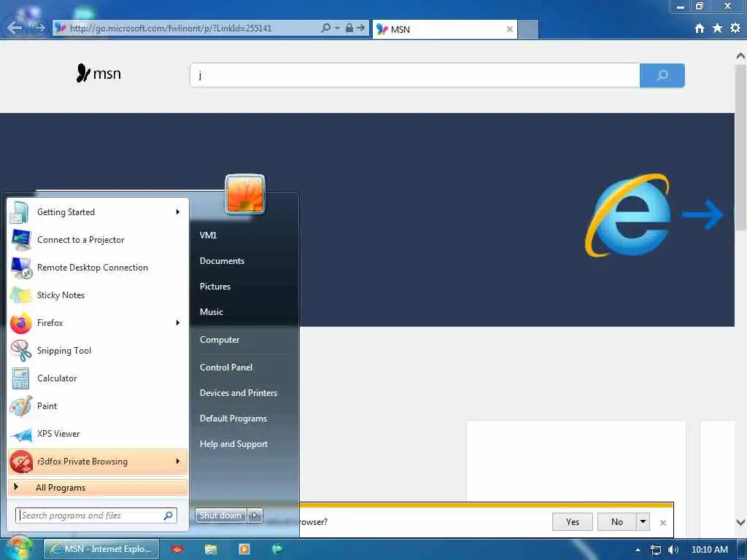Click the 10:10 AM clock

pyautogui.click(x=709, y=550)
